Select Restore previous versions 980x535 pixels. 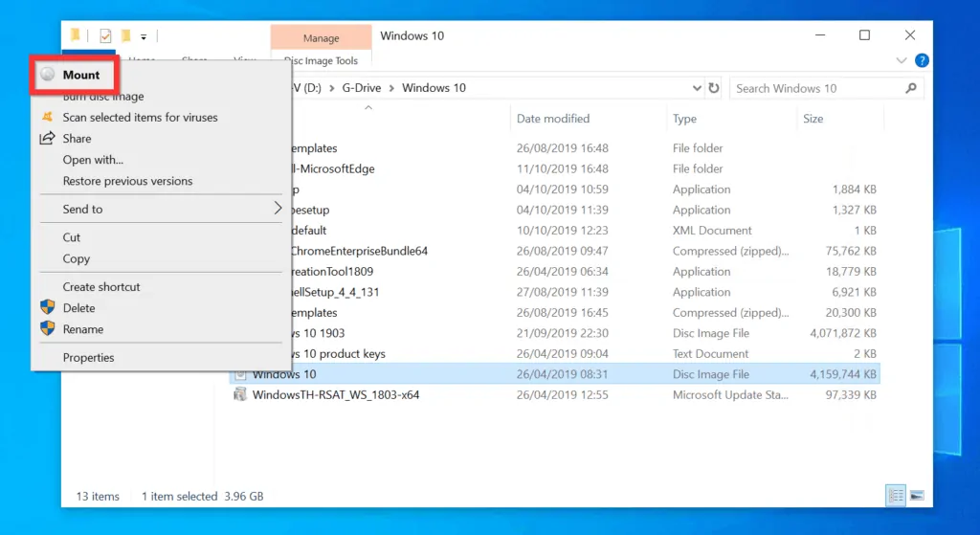[x=127, y=181]
